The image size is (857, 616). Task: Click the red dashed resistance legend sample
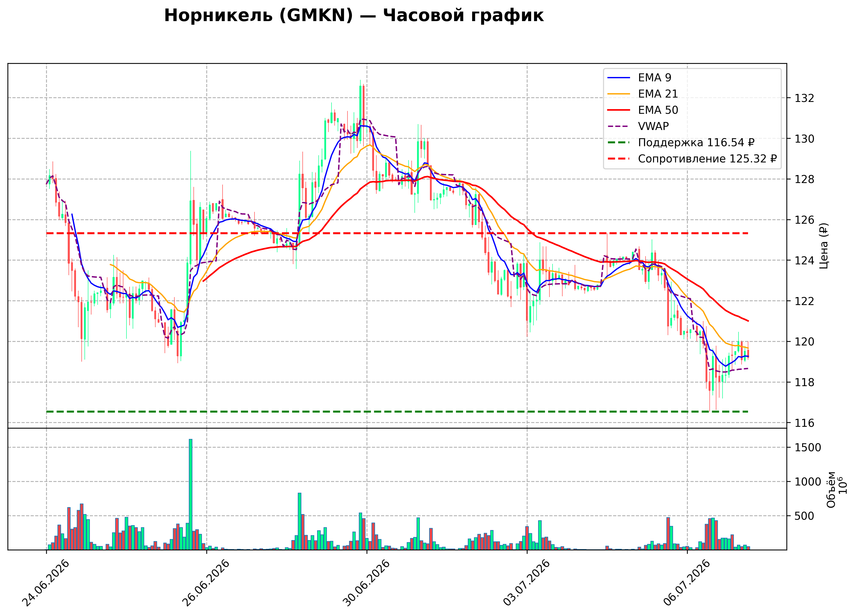618,159
